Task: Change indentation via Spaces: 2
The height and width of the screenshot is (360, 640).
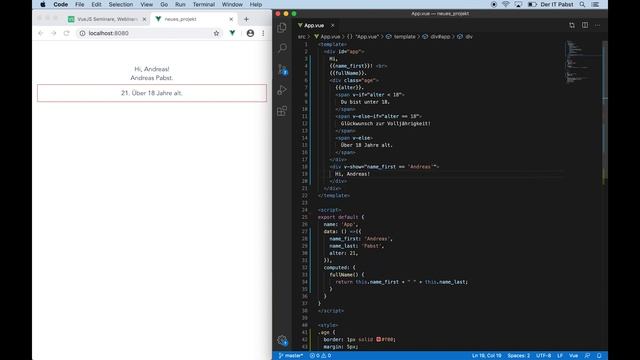Action: click(518, 356)
